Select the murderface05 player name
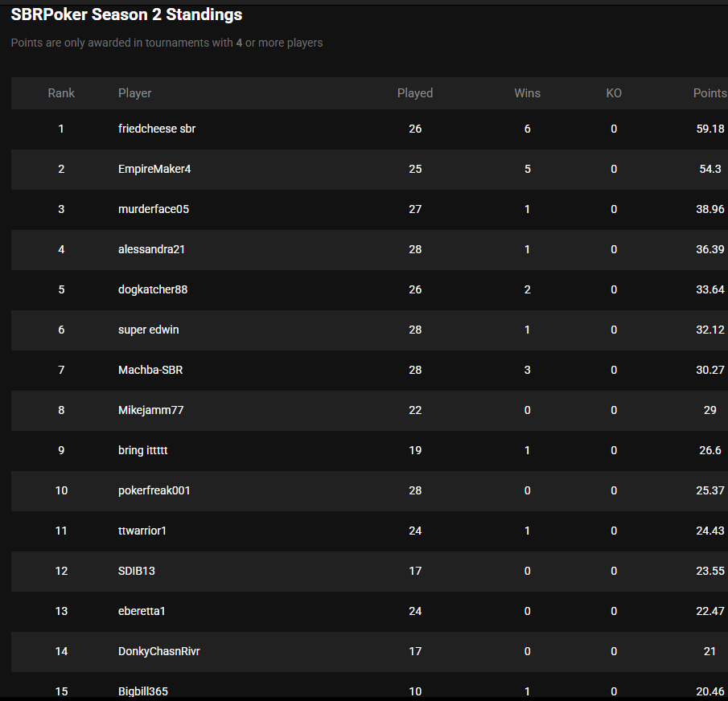The height and width of the screenshot is (701, 728). point(154,209)
